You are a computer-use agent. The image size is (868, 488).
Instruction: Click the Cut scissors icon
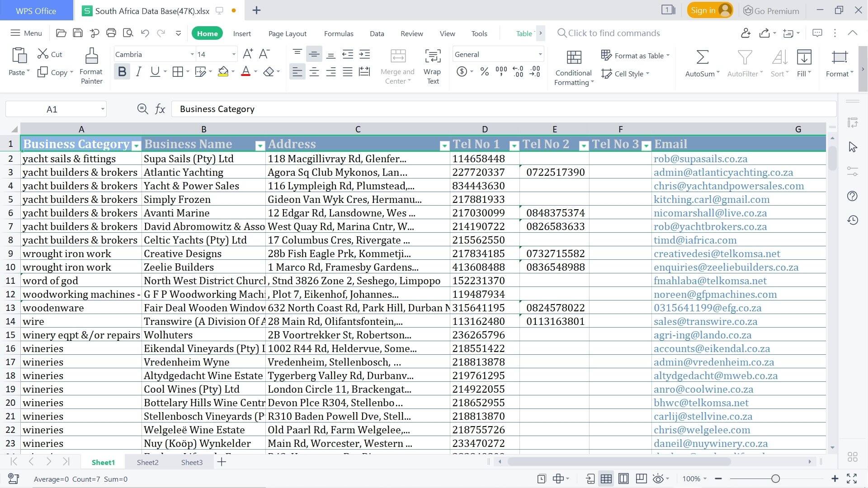43,54
